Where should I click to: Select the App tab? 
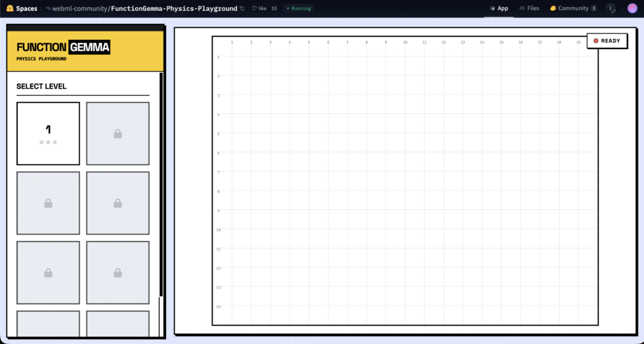(499, 9)
